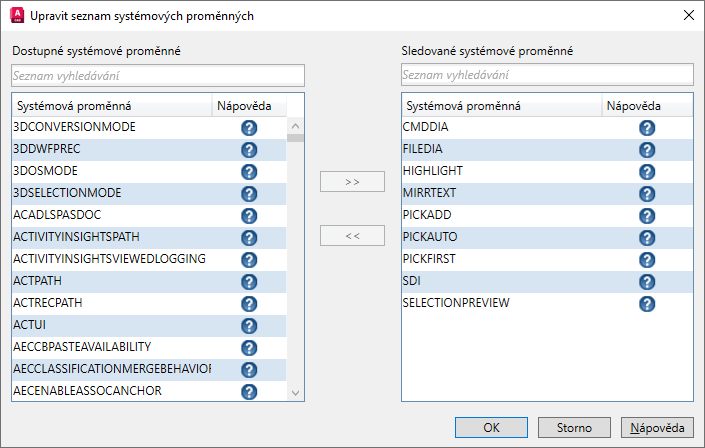View help for PICKFIRST variable
This screenshot has width=705, height=448.
point(647,260)
